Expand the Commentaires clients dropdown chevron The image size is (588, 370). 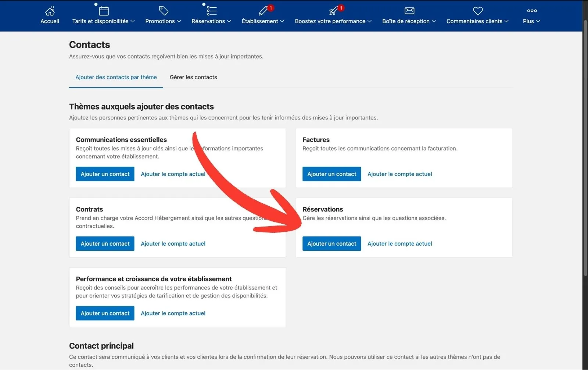coord(506,21)
